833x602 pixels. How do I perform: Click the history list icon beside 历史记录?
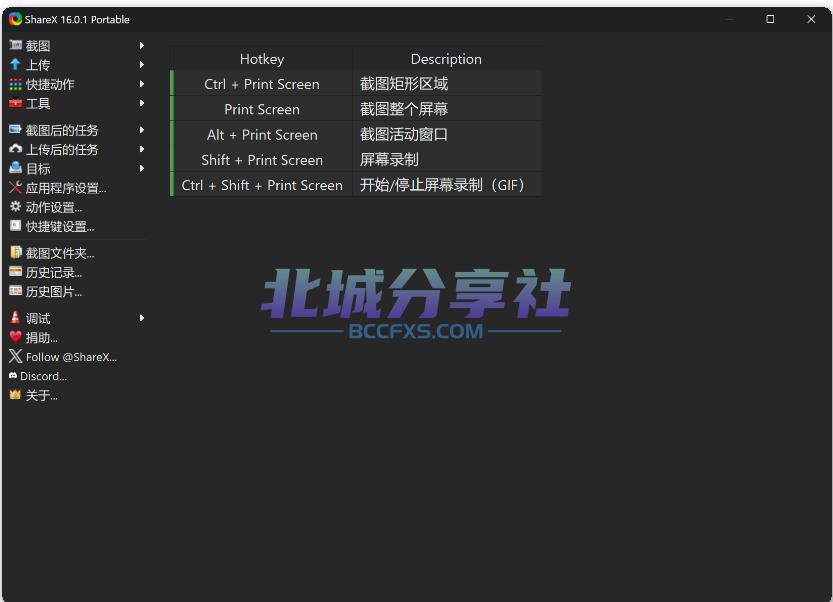point(15,272)
